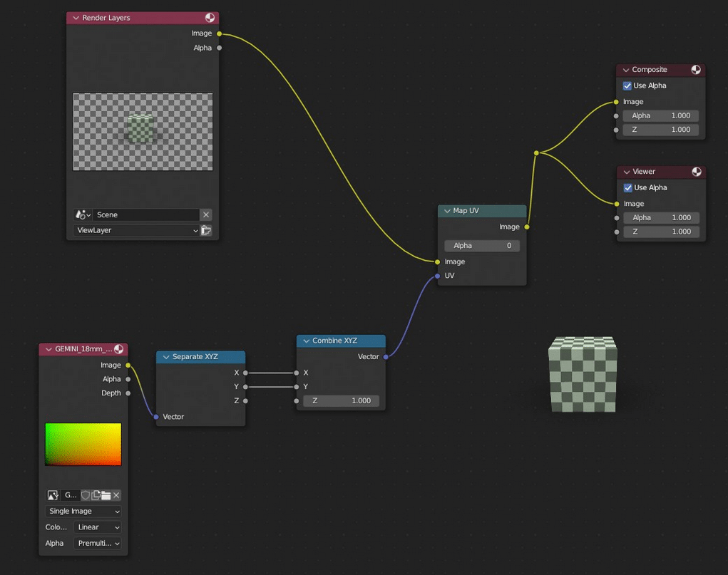Image resolution: width=728 pixels, height=575 pixels.
Task: Uncheck Use Alpha on Viewer node
Action: point(628,187)
